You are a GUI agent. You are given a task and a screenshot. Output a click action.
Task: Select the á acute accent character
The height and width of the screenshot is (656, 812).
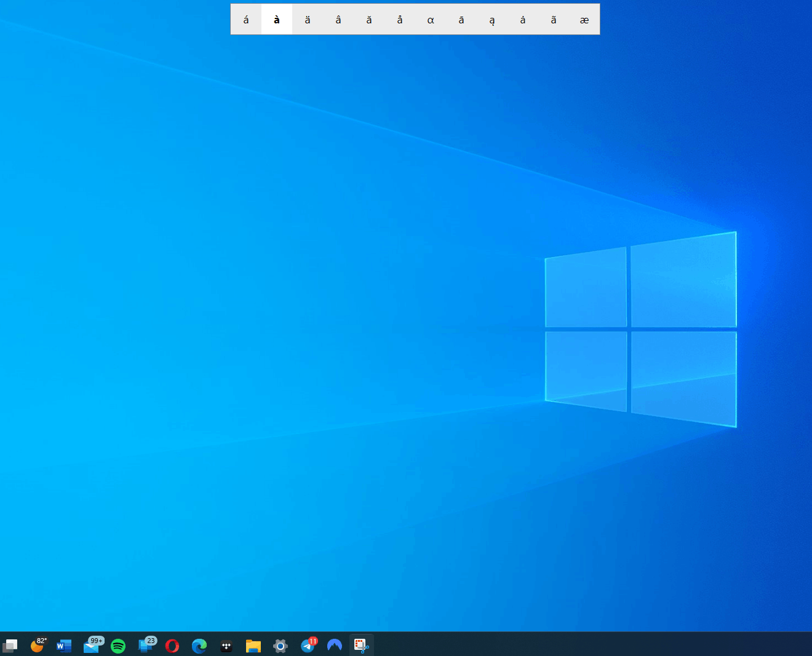246,20
